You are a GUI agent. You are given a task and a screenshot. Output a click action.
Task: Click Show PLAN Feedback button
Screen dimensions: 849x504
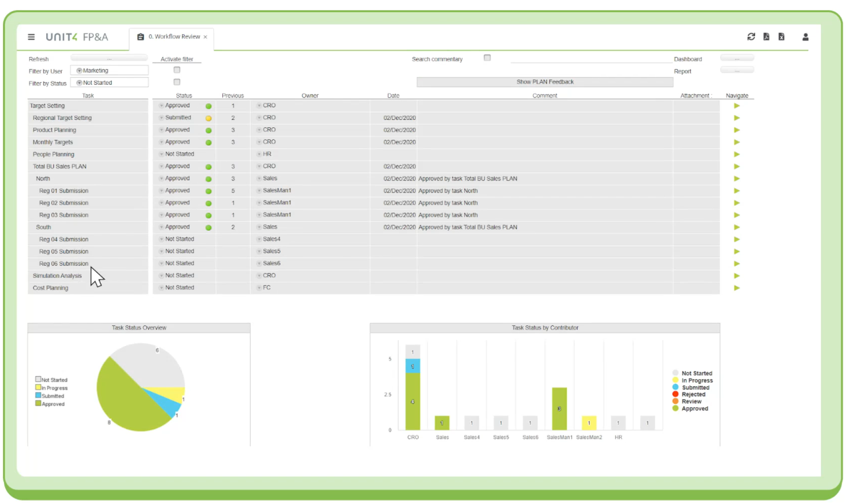point(544,82)
